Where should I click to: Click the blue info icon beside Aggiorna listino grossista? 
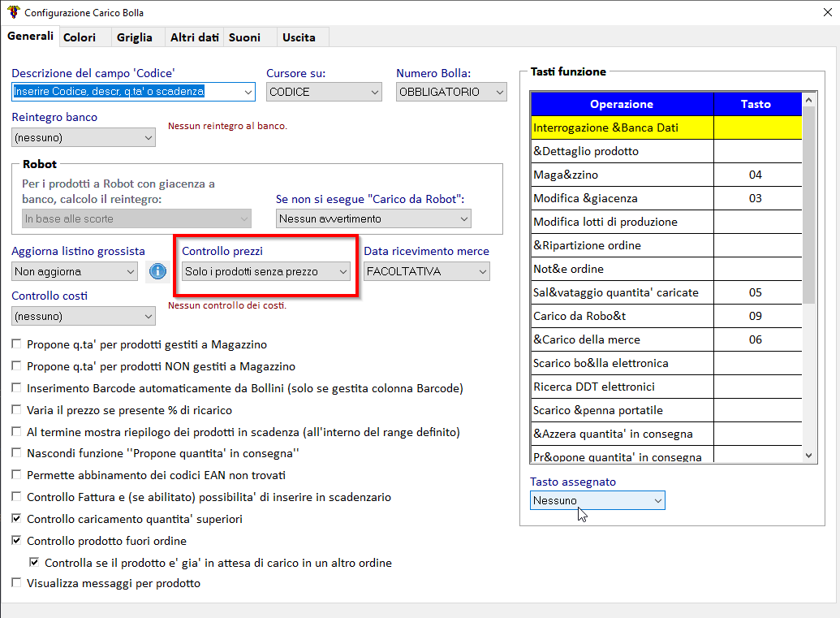tap(157, 271)
